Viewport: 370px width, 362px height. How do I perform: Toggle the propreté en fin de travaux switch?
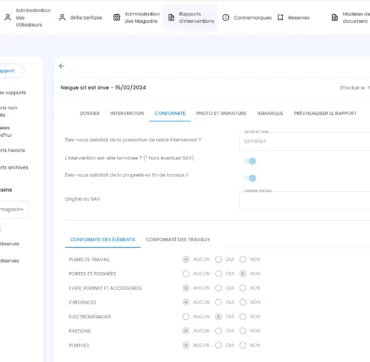point(250,178)
